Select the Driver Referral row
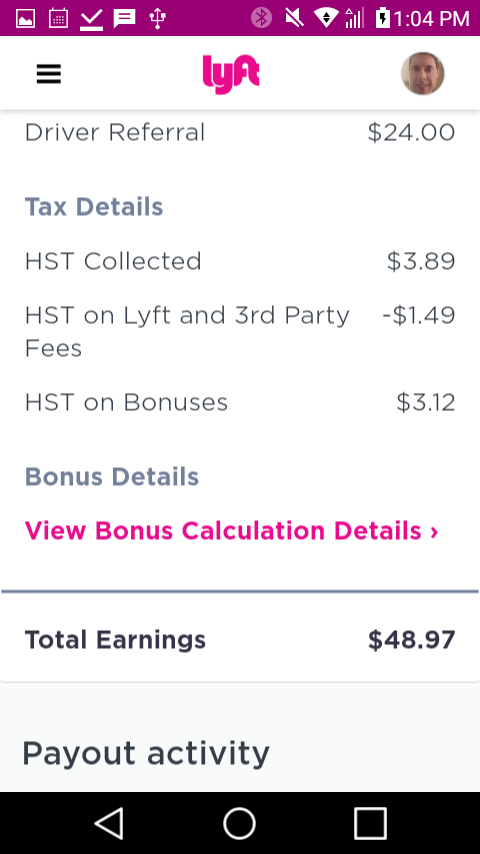This screenshot has height=854, width=480. pos(240,132)
